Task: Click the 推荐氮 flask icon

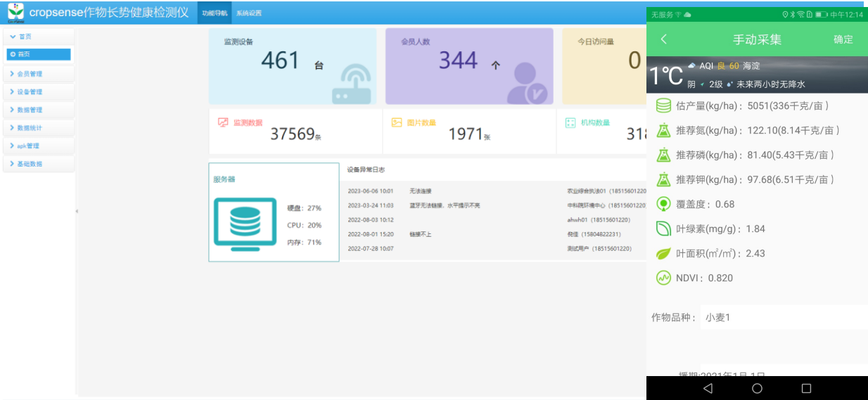Action: [663, 131]
